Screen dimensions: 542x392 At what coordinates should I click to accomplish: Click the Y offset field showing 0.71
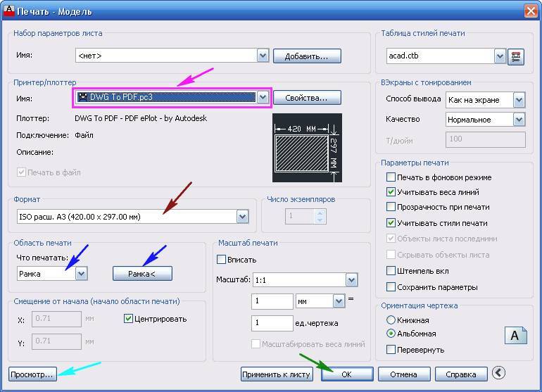pos(57,341)
